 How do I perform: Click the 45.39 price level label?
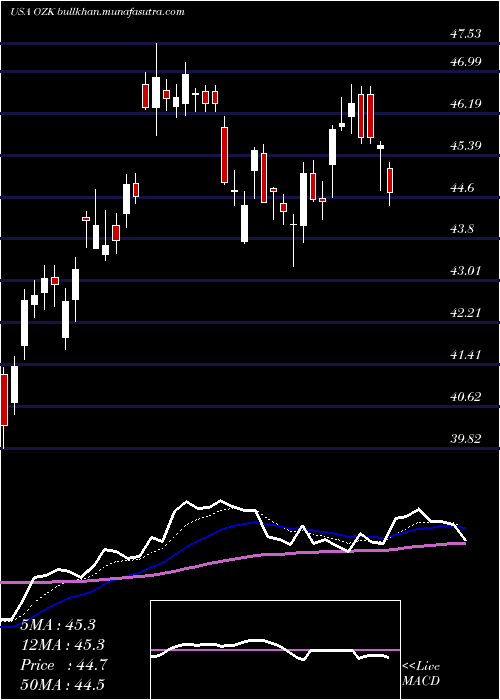(x=466, y=146)
